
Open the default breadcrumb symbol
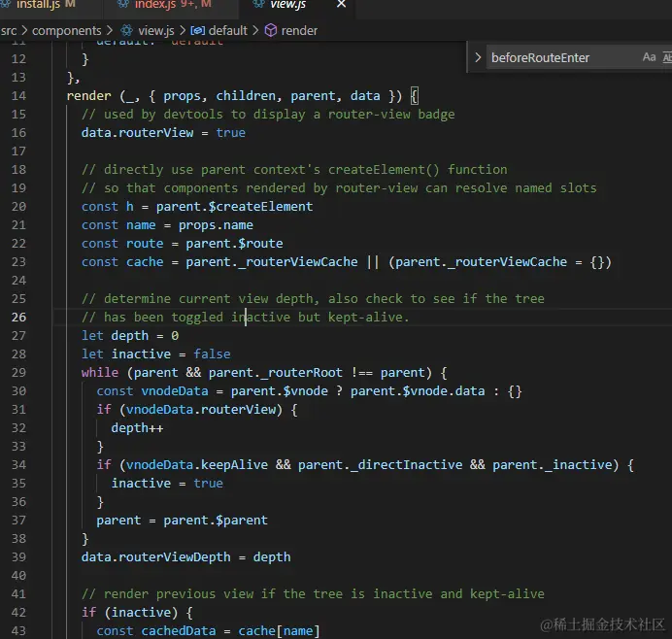coord(228,31)
